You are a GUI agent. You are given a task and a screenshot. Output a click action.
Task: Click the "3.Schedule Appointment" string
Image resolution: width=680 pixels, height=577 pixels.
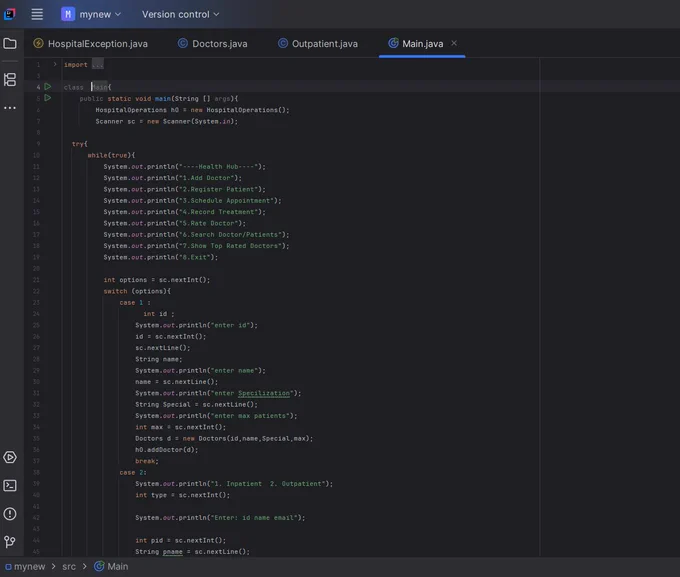point(226,200)
